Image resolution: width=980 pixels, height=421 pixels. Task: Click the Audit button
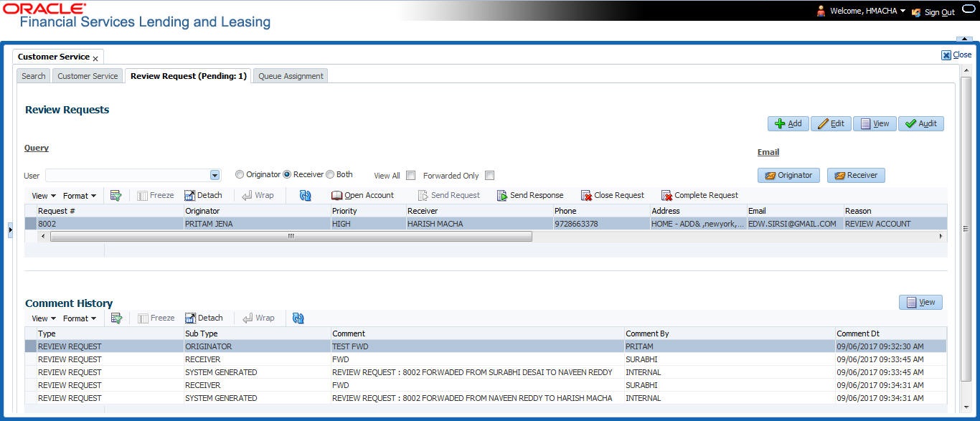(921, 123)
